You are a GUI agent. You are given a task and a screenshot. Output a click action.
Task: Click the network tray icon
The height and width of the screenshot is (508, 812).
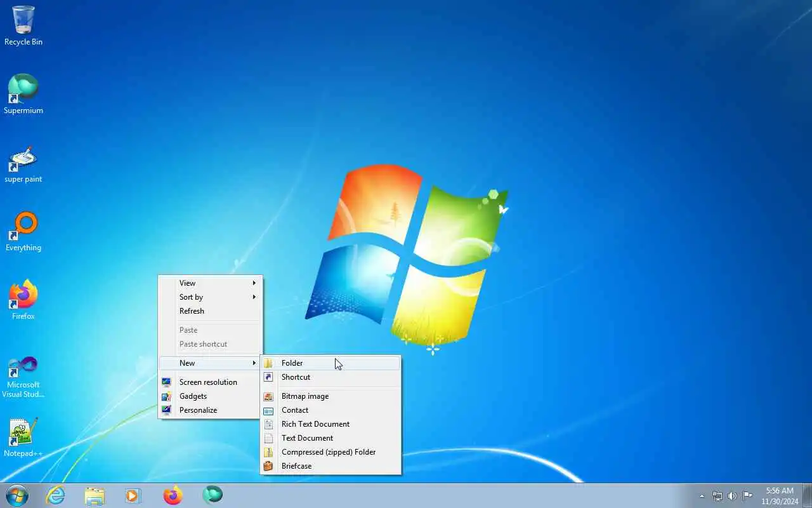click(717, 496)
